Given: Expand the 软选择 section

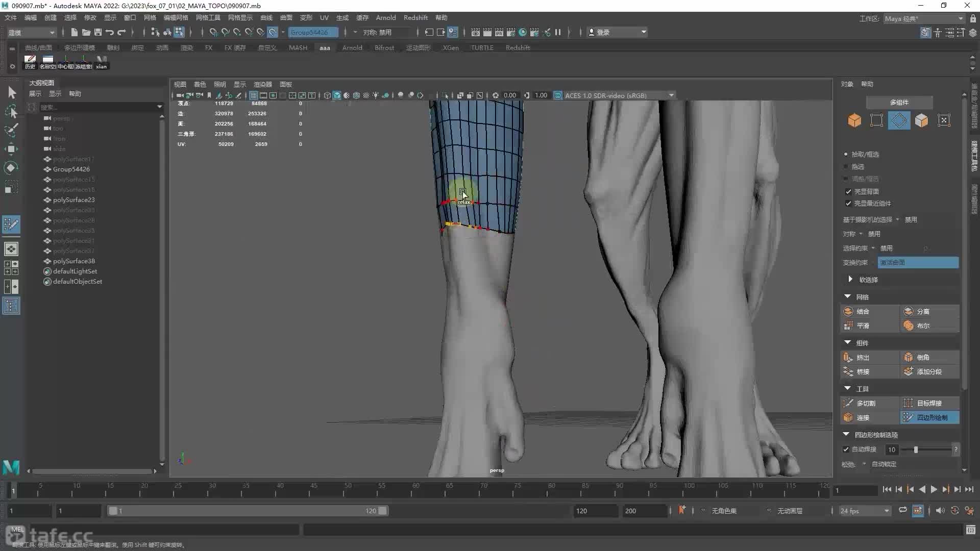Looking at the screenshot, I should (x=850, y=280).
